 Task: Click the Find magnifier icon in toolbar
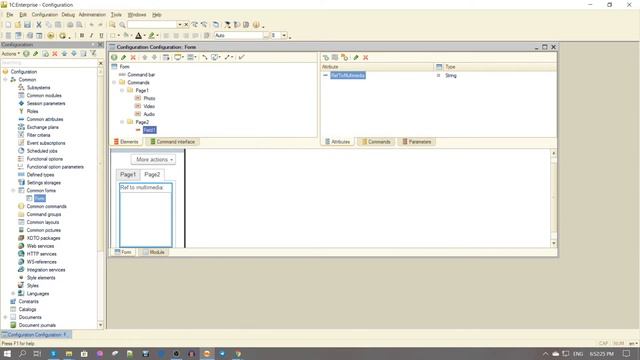click(x=122, y=25)
